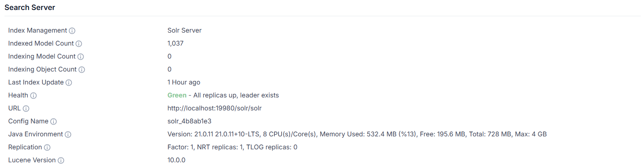Image resolution: width=644 pixels, height=166 pixels.
Task: Open the Health info icon
Action: click(x=33, y=96)
